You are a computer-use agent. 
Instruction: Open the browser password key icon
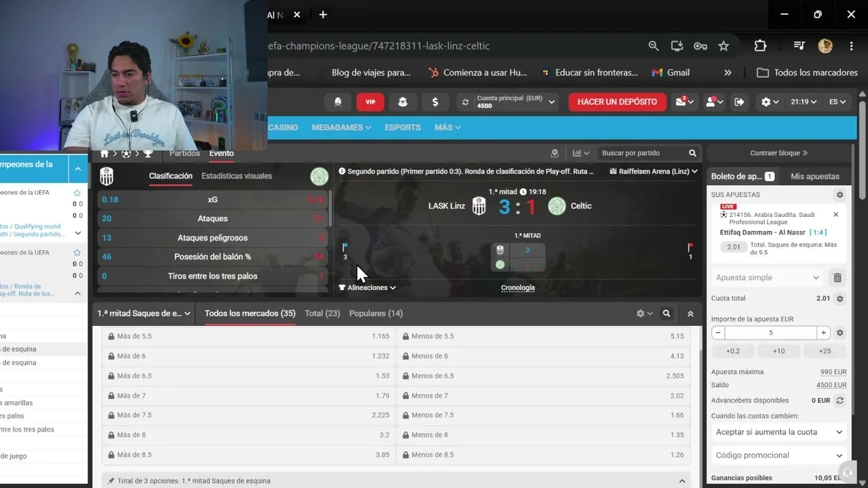pos(701,46)
